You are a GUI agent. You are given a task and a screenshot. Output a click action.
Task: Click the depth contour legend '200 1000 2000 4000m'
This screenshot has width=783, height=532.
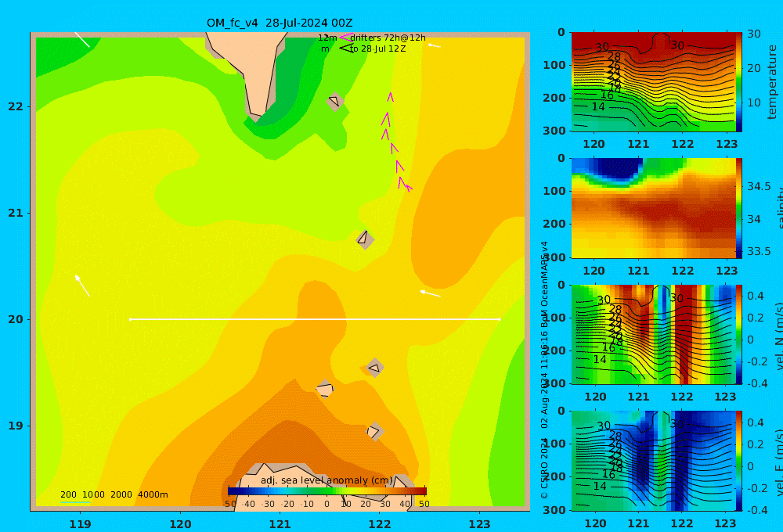tap(114, 494)
